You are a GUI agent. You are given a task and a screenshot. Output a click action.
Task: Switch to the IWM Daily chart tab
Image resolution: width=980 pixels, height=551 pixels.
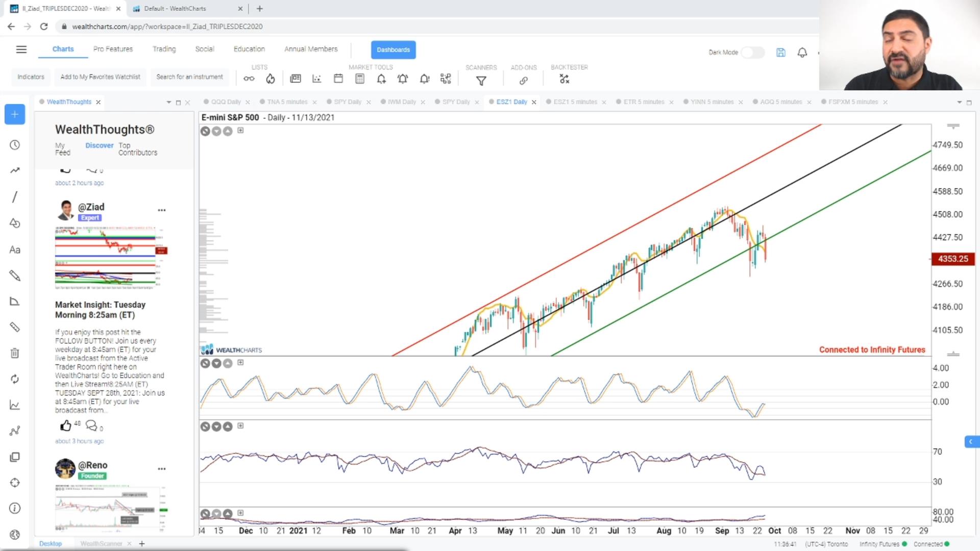coord(402,102)
